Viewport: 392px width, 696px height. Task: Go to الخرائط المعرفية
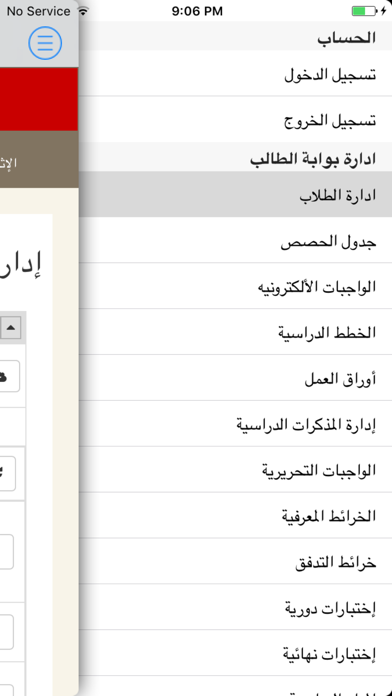[235, 515]
